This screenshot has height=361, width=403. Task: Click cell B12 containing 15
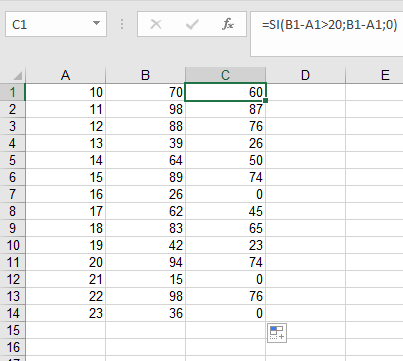point(145,279)
